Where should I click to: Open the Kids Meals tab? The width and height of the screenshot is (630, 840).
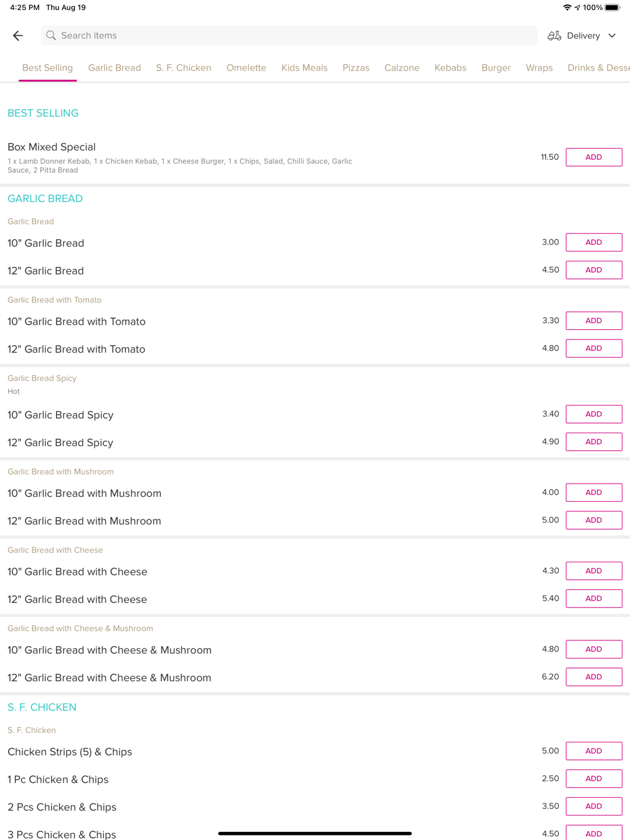(304, 68)
